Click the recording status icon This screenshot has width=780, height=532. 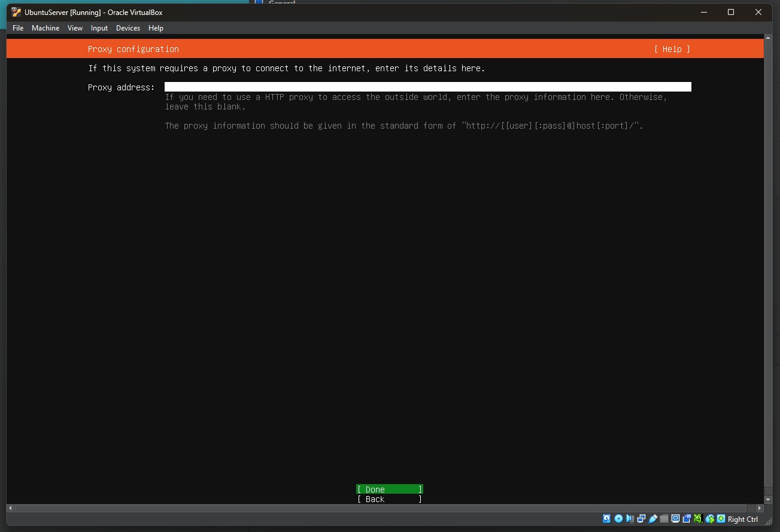click(x=687, y=519)
